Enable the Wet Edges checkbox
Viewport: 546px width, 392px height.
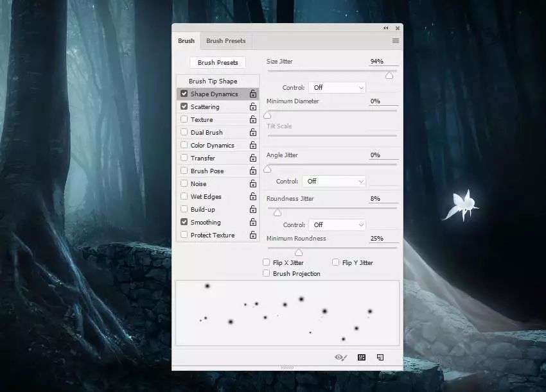(x=184, y=196)
